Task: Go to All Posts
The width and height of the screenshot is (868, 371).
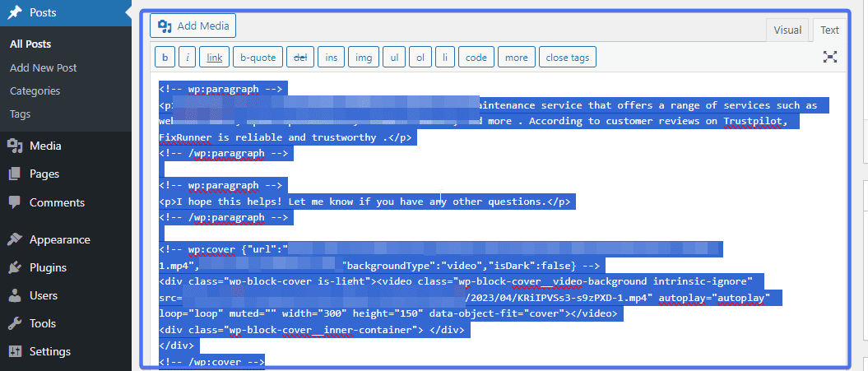Action: click(30, 44)
